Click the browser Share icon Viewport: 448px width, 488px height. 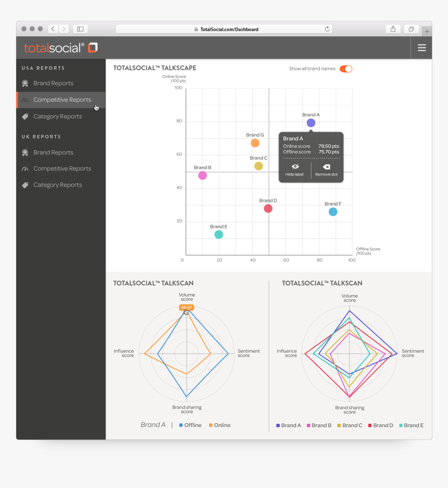point(393,29)
